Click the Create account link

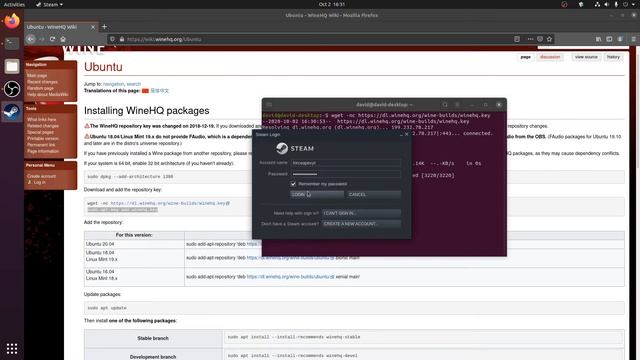point(42,176)
